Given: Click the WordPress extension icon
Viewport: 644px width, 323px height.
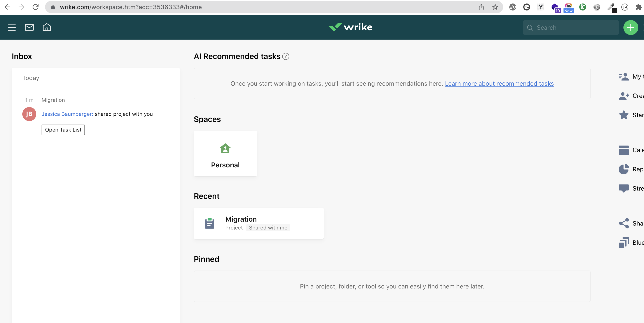Looking at the screenshot, I should coord(513,7).
